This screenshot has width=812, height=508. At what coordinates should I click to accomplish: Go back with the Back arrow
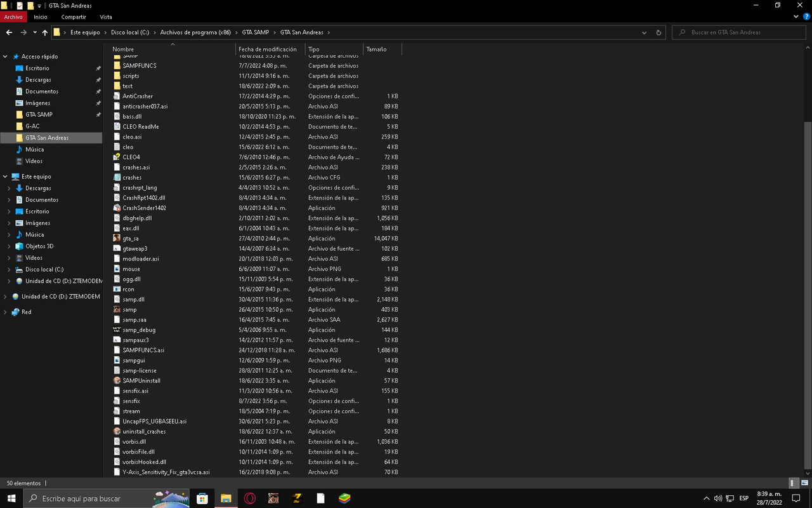click(9, 32)
